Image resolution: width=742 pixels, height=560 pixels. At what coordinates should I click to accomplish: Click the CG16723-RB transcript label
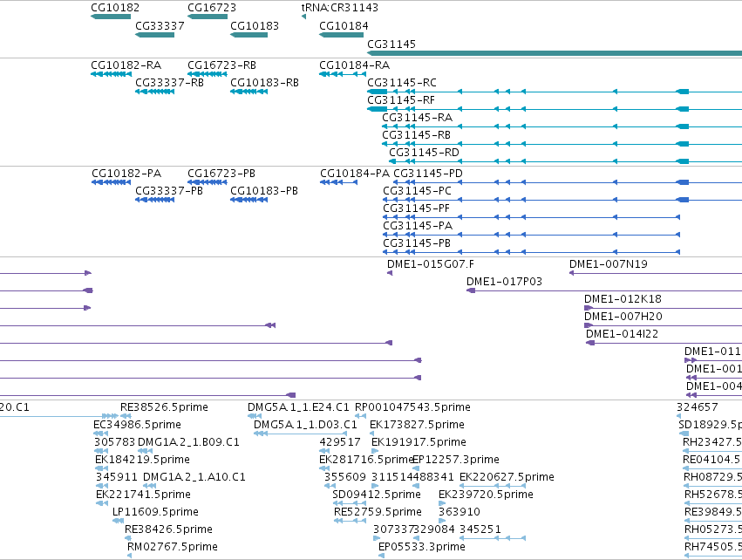[222, 65]
